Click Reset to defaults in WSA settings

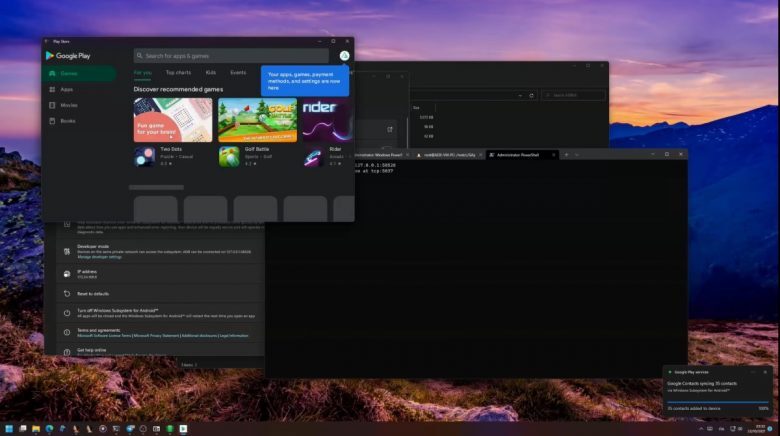click(93, 294)
